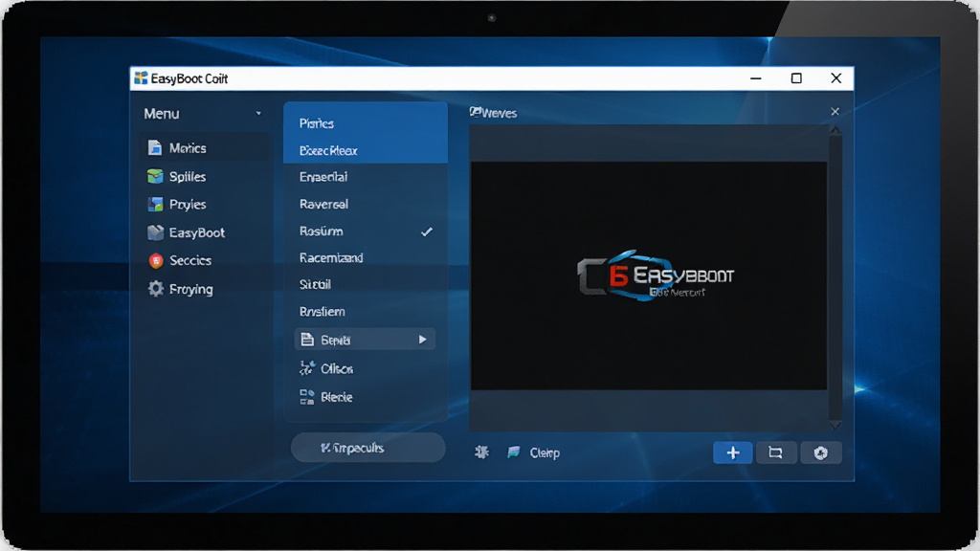
Task: Click the Ollbon text label
Action: 337,368
